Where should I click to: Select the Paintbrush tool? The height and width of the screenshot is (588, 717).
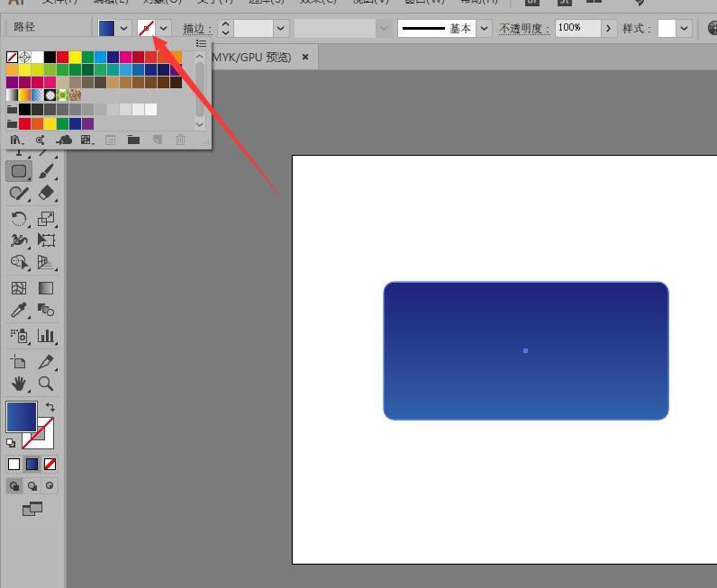pos(46,171)
